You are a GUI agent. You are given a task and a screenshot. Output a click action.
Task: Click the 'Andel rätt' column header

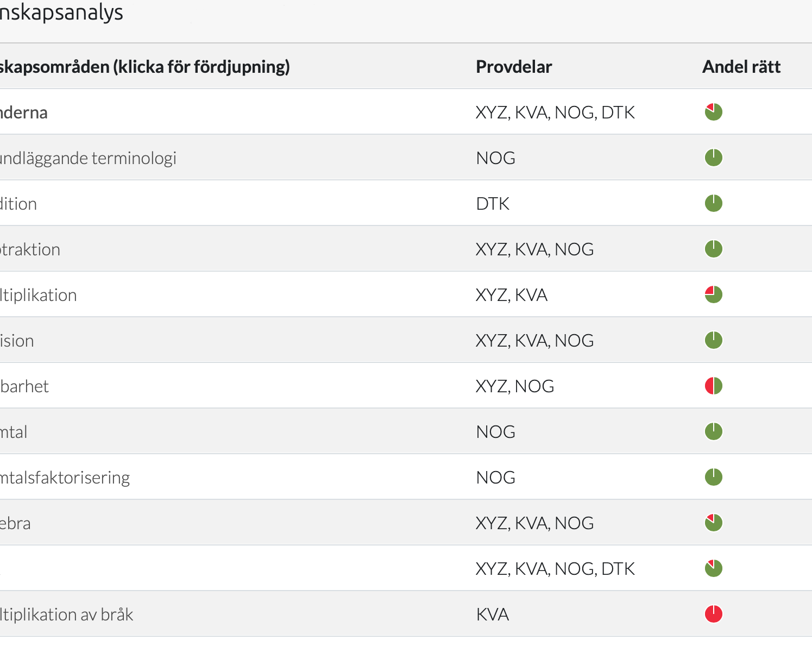741,67
